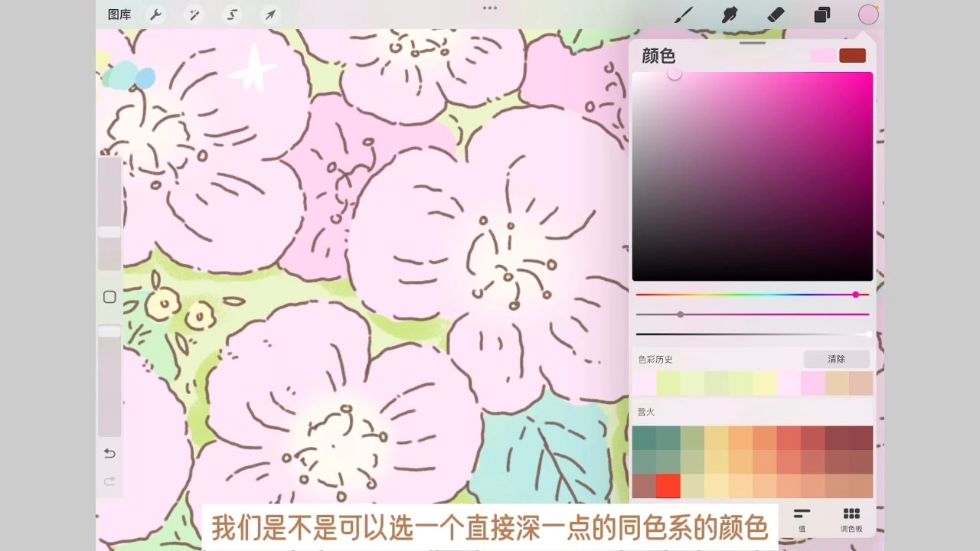Open the 图库 gallery
This screenshot has height=551, width=980.
tap(119, 15)
